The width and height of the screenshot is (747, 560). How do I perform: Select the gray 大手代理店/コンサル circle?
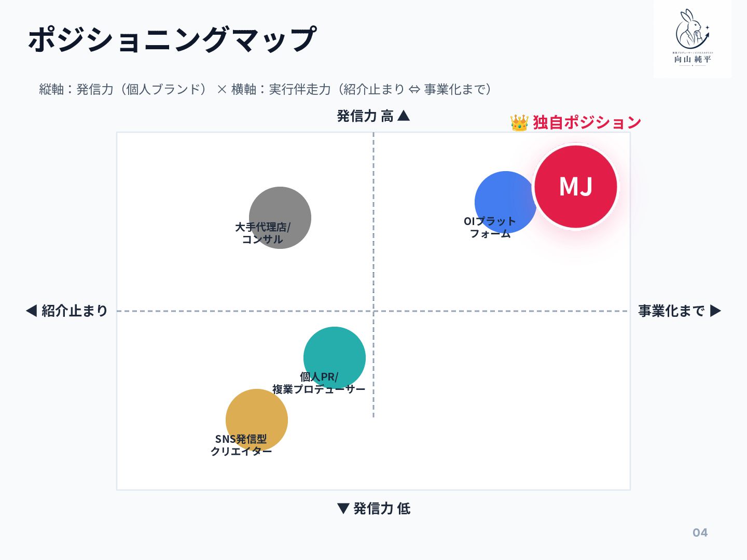(x=280, y=218)
